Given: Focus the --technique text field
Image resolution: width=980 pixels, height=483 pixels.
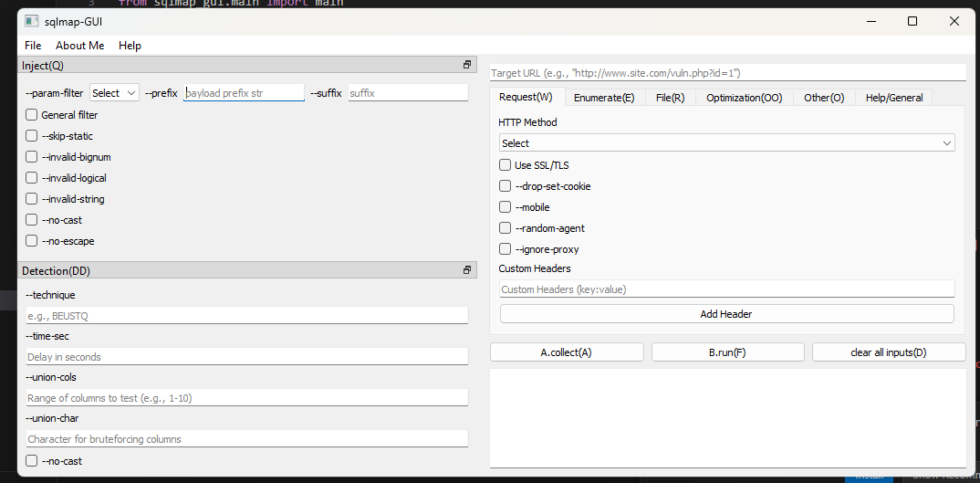Looking at the screenshot, I should (x=246, y=315).
